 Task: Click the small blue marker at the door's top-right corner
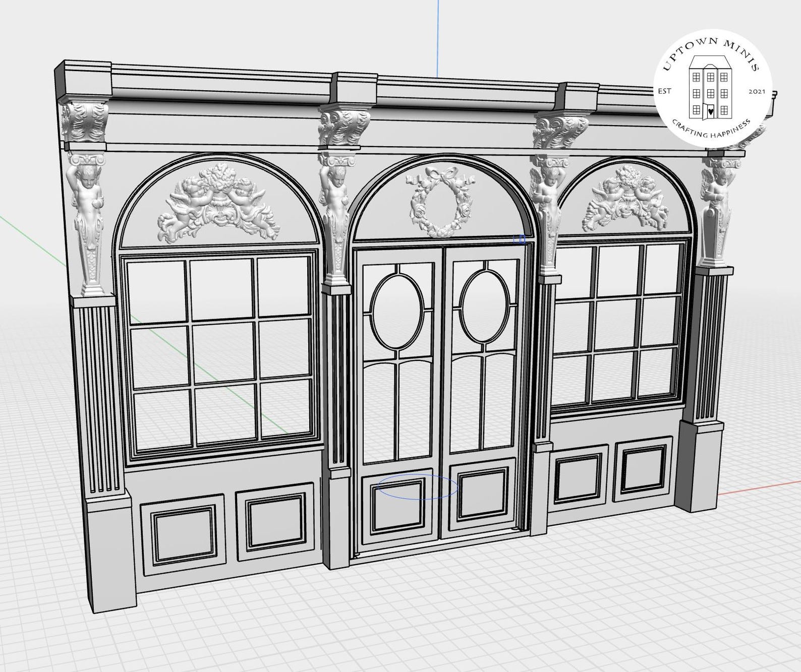click(520, 239)
